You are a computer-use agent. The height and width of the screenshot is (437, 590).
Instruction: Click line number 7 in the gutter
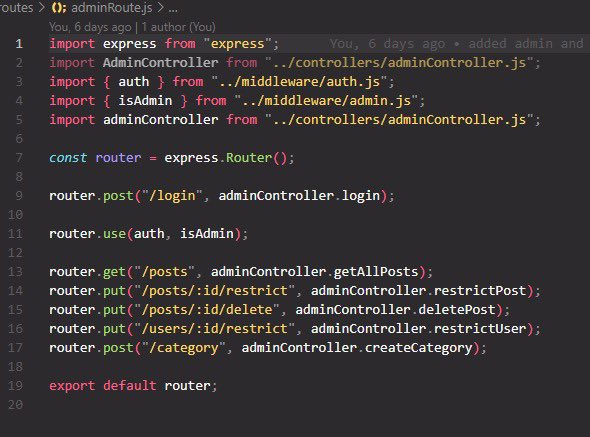pyautogui.click(x=19, y=158)
